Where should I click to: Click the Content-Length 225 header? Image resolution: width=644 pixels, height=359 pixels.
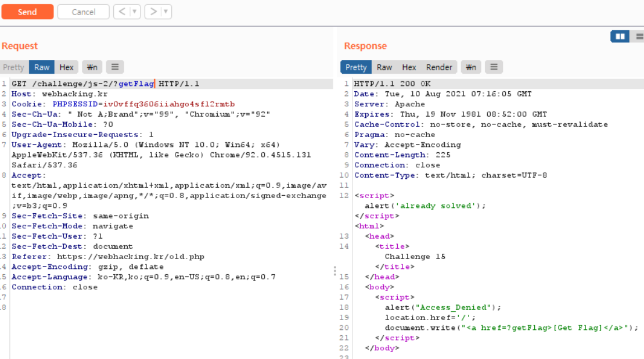pyautogui.click(x=402, y=155)
